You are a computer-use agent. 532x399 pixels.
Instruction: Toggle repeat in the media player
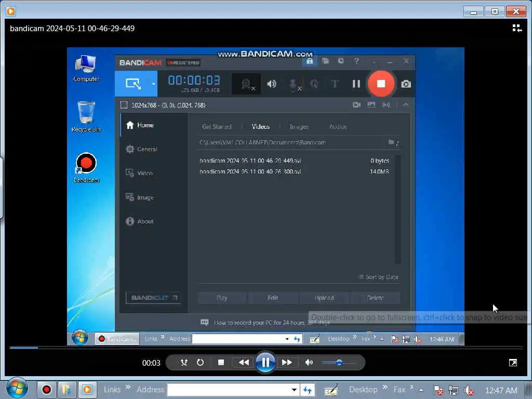click(x=200, y=362)
